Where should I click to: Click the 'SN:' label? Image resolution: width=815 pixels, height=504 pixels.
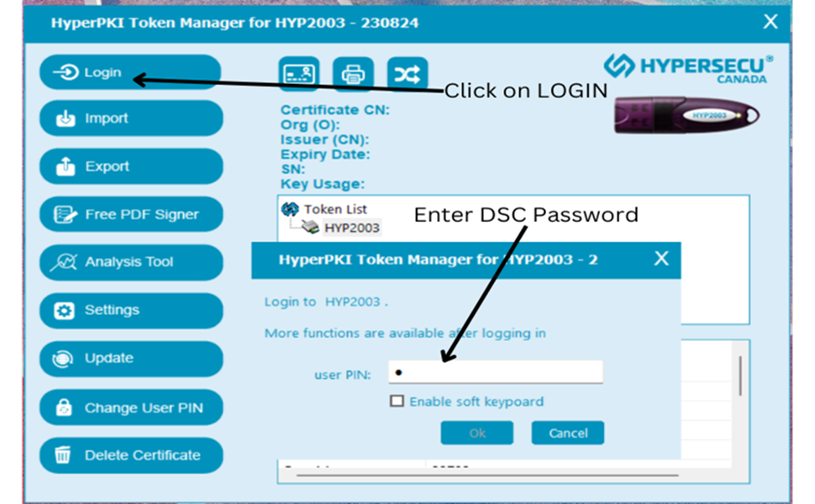pyautogui.click(x=292, y=169)
